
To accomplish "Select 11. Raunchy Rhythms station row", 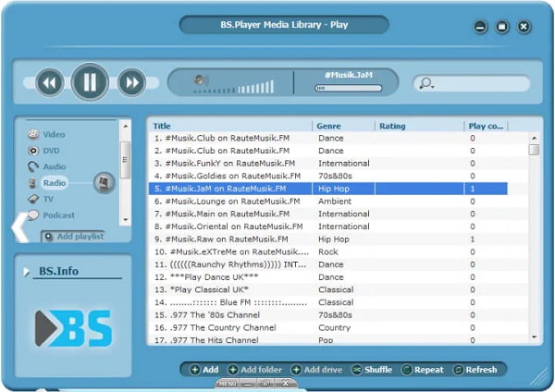I will (327, 264).
